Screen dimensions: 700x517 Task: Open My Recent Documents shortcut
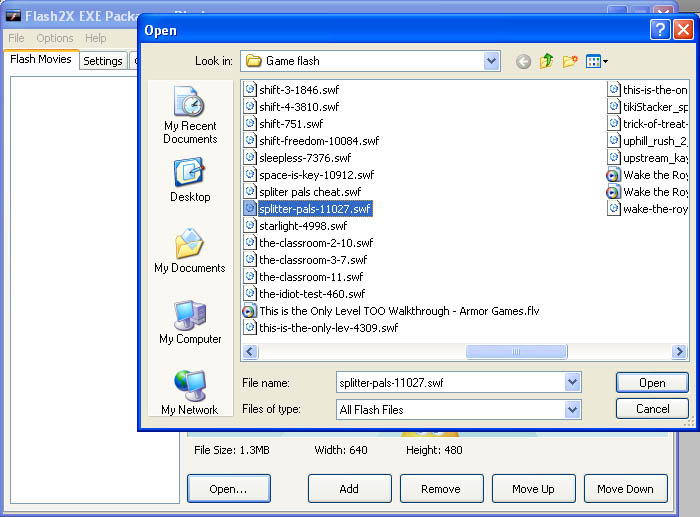click(x=190, y=115)
